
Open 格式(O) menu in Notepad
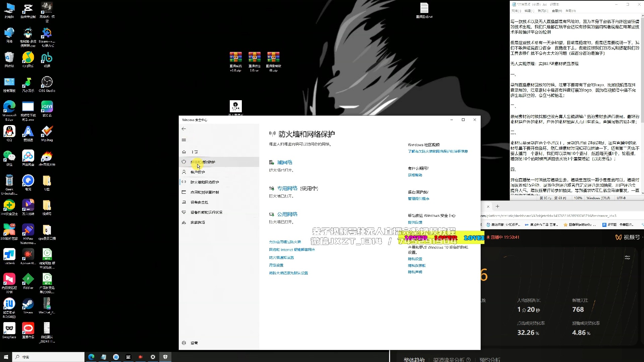pyautogui.click(x=543, y=11)
